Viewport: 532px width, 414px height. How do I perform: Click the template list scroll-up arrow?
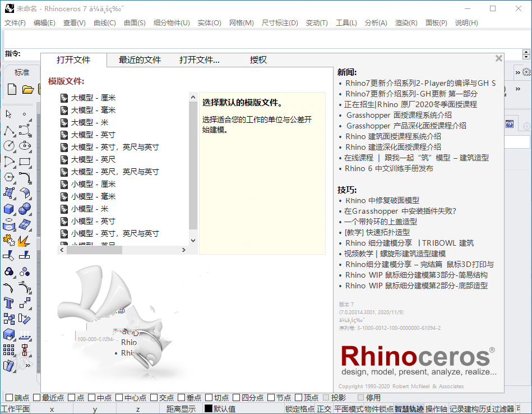tap(193, 97)
